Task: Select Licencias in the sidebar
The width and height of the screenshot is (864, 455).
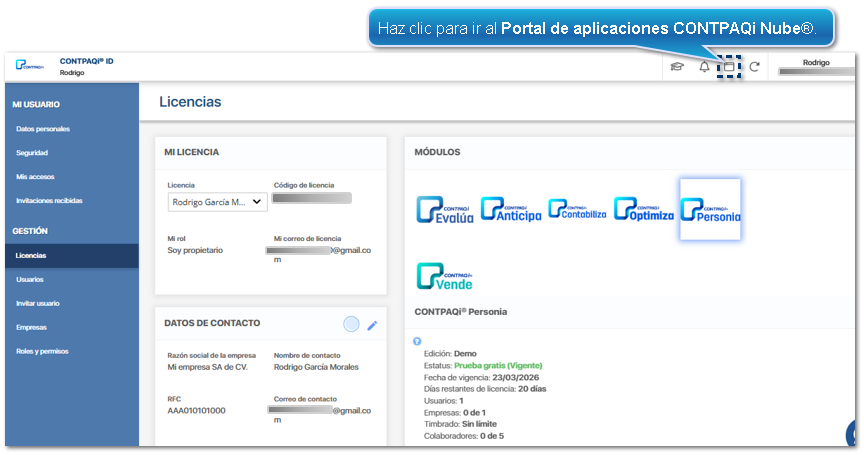Action: click(72, 256)
